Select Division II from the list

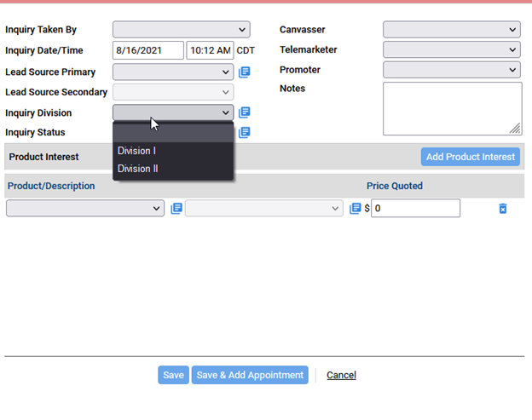(x=173, y=169)
